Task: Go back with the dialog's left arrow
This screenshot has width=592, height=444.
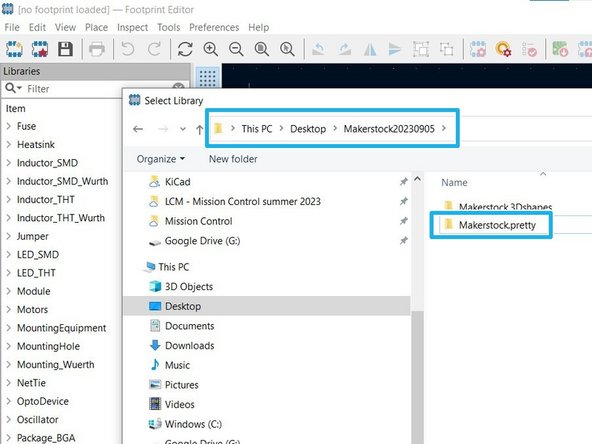Action: point(138,129)
